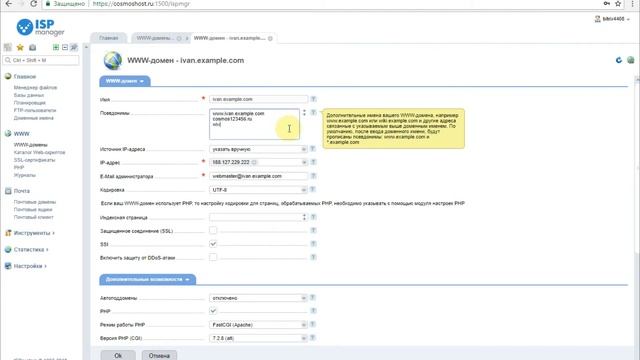Click the minus collapse-all menu icon
Image resolution: width=640 pixels, height=360 pixels.
coord(65,47)
